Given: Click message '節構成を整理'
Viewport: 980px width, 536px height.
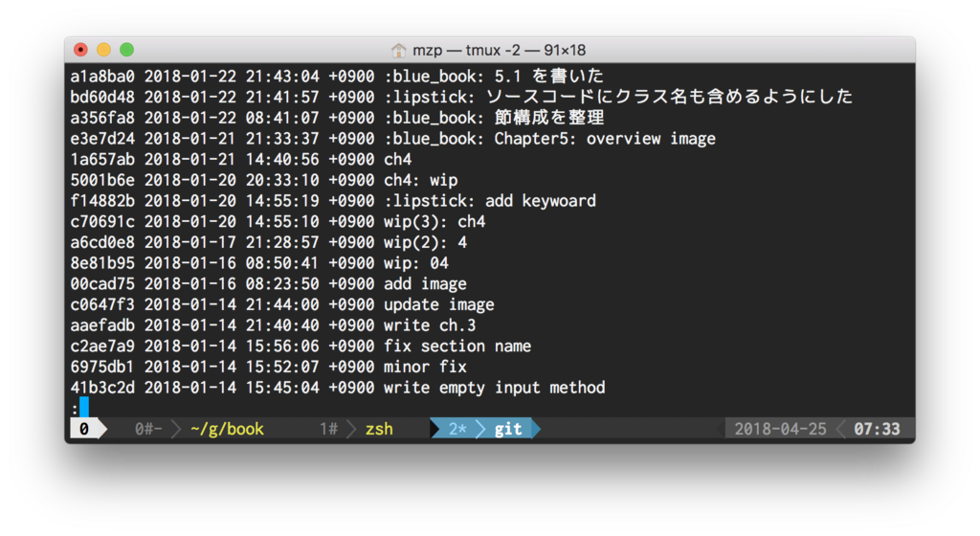Looking at the screenshot, I should pos(549,118).
